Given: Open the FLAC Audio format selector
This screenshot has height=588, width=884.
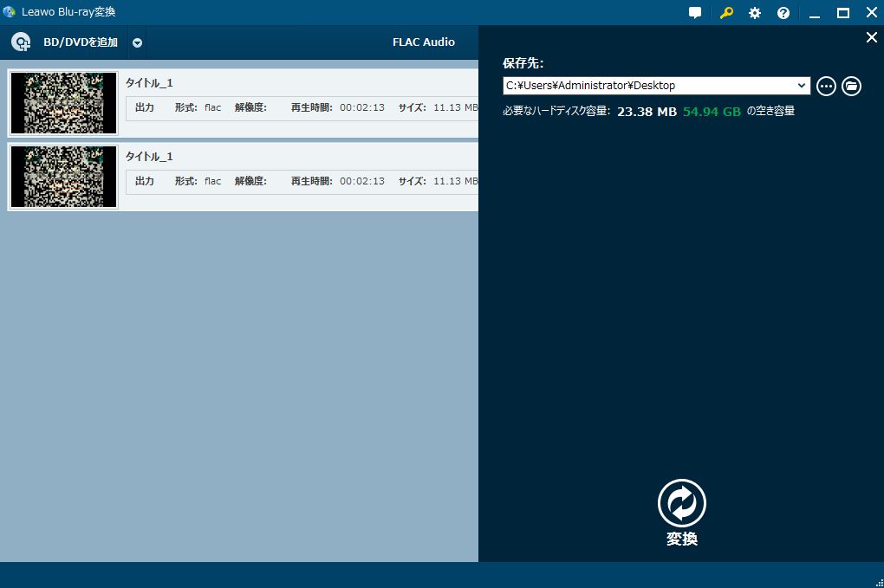Looking at the screenshot, I should (423, 42).
